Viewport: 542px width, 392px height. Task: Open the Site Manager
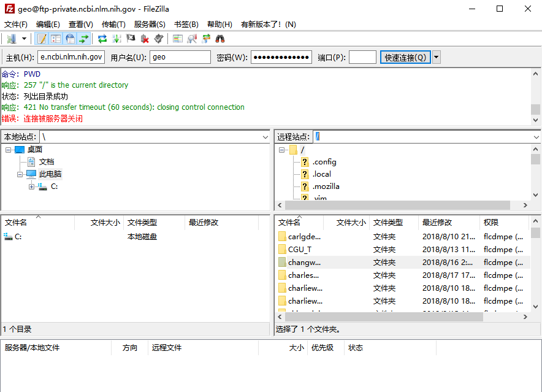12,38
